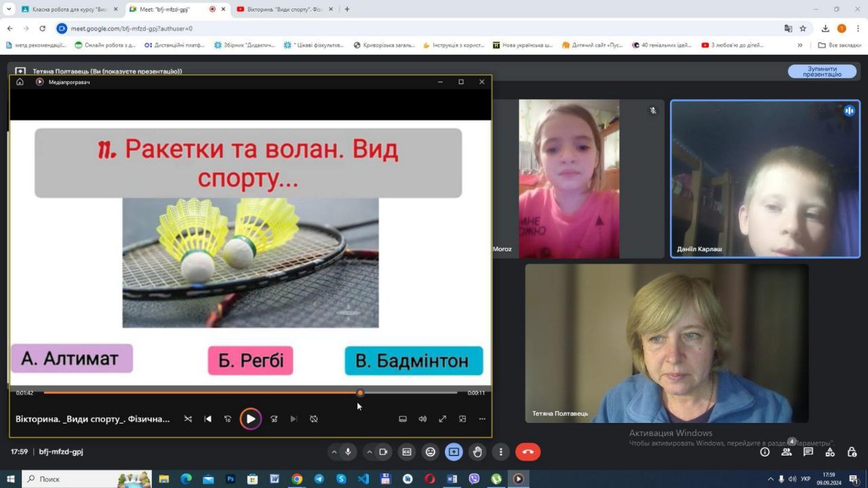Open the Meet activities icon
The width and height of the screenshot is (868, 488).
pyautogui.click(x=830, y=452)
